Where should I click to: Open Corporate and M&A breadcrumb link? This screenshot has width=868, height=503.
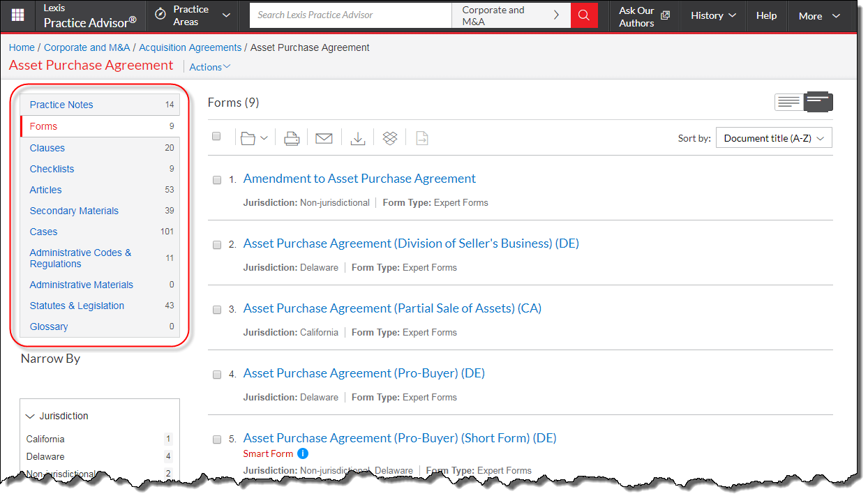click(87, 47)
